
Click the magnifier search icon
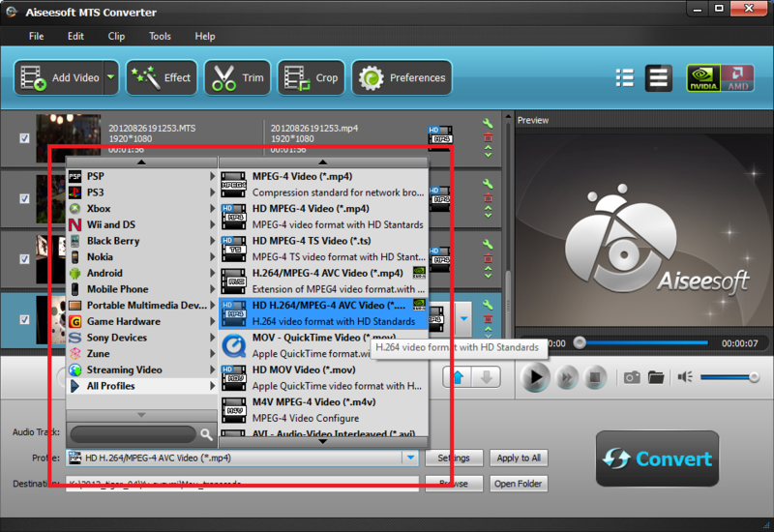tap(206, 434)
